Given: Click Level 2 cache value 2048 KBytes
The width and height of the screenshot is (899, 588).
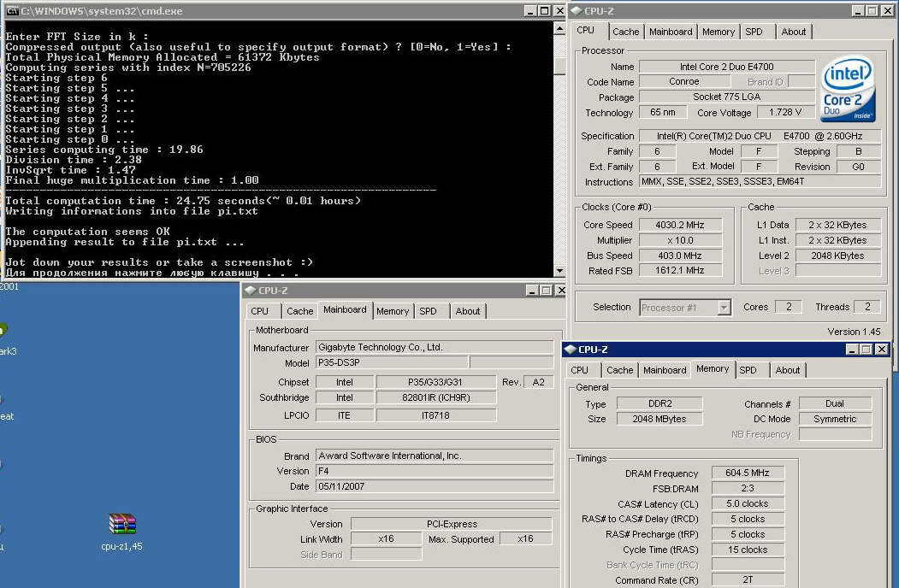Looking at the screenshot, I should click(x=837, y=256).
